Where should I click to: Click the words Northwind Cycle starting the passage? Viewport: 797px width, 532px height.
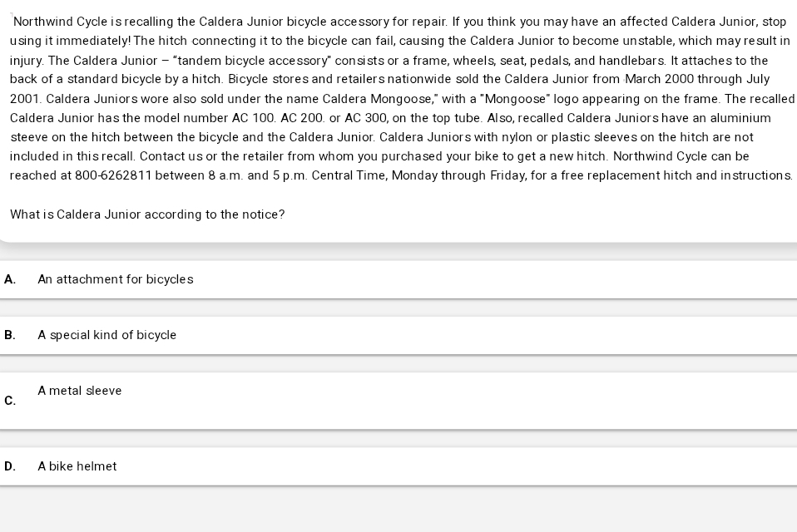(61, 22)
